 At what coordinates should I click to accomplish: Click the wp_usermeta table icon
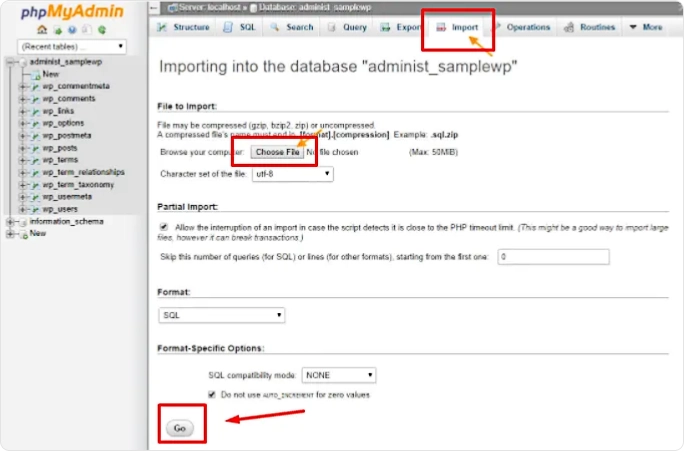point(35,197)
